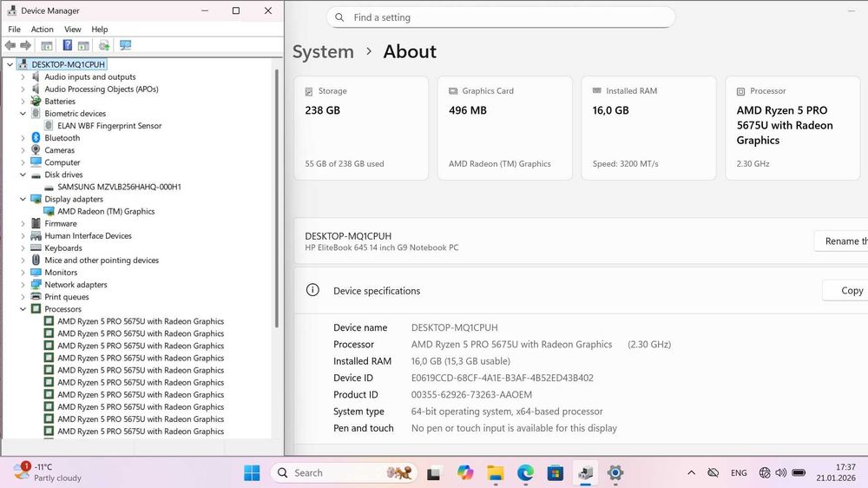Click the Device Manager taskbar icon
This screenshot has height=488, width=868.
coord(585,472)
